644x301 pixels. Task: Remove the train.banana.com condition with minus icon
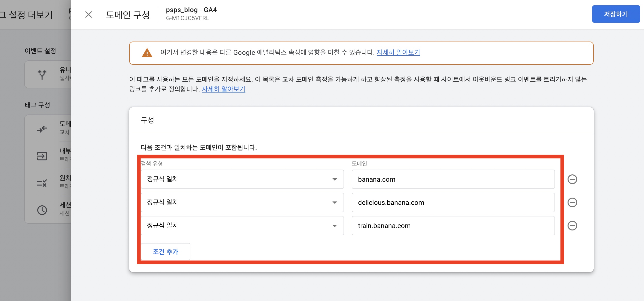[572, 226]
